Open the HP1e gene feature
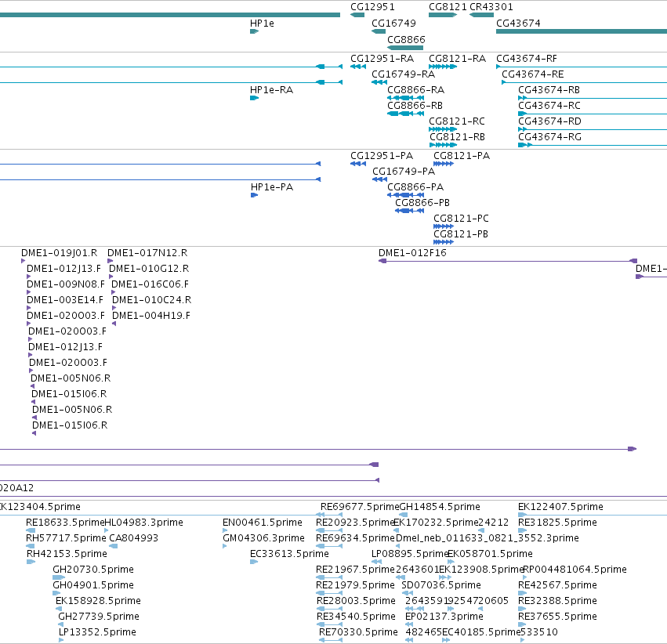The height and width of the screenshot is (644, 667). (x=255, y=31)
